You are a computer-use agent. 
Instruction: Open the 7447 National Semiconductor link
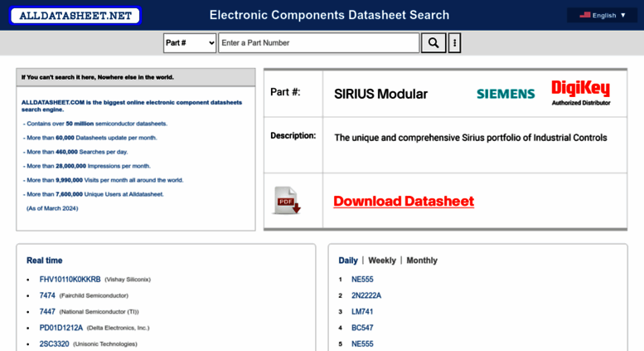[47, 311]
